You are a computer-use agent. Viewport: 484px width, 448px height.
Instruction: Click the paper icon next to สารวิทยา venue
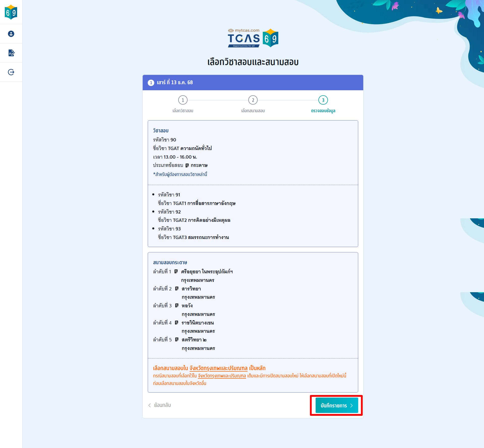click(x=177, y=289)
